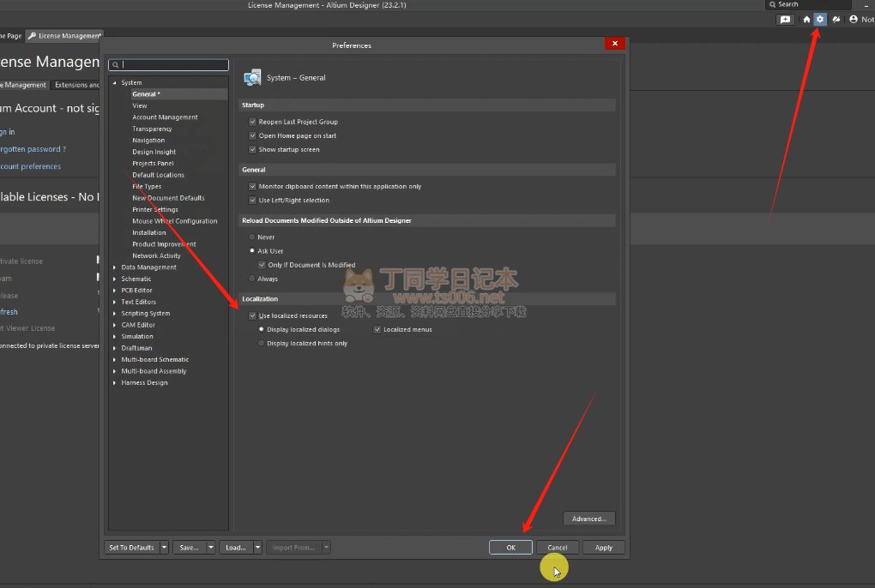Expand the Data Management tree node

coord(115,267)
